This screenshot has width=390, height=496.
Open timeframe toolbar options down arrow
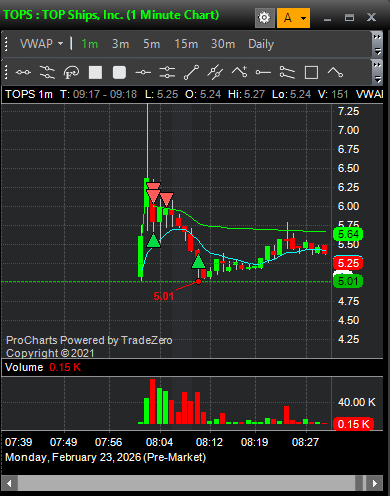pos(378,51)
